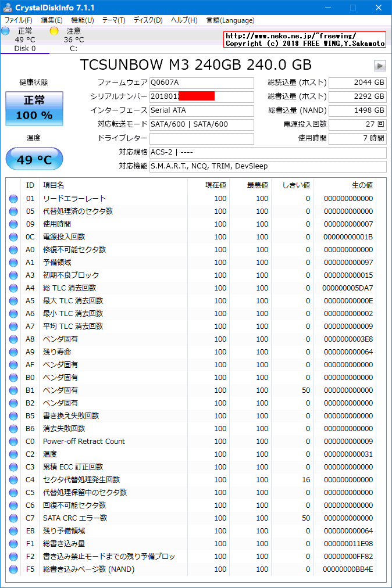
Task: Click the status orb for ID A6 最小 TLC 消去回数
Action: point(13,314)
